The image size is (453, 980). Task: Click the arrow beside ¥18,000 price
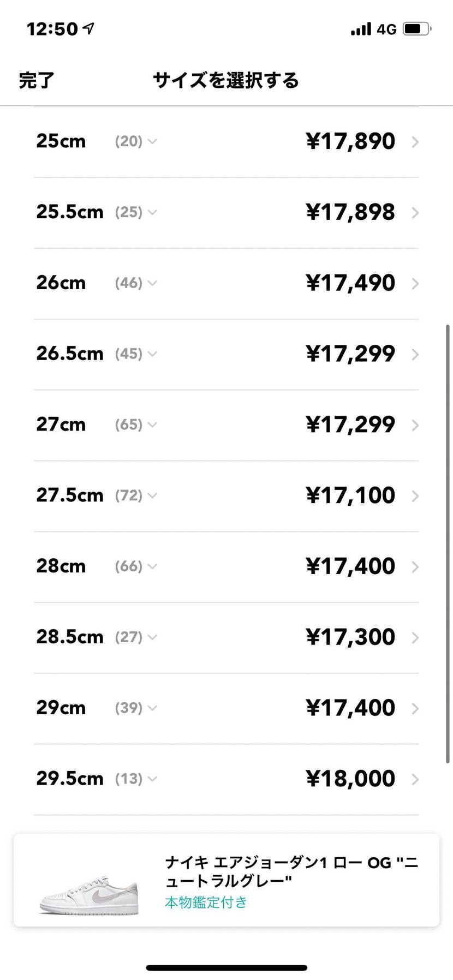click(x=415, y=779)
